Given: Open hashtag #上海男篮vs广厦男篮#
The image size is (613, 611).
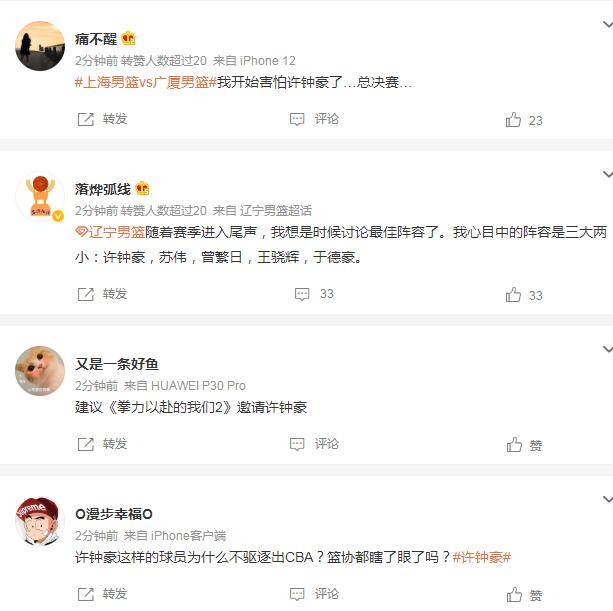Looking at the screenshot, I should point(145,82).
